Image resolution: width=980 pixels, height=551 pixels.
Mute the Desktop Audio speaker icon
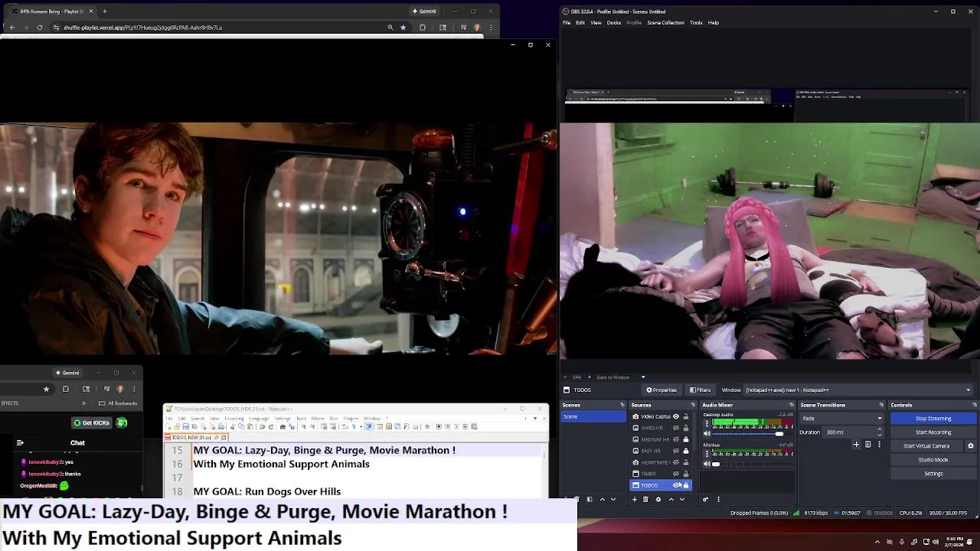point(707,434)
